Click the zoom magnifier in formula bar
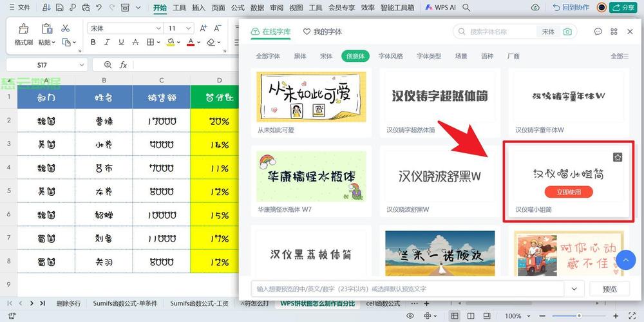Screen dimensions: 644x322 [108, 65]
